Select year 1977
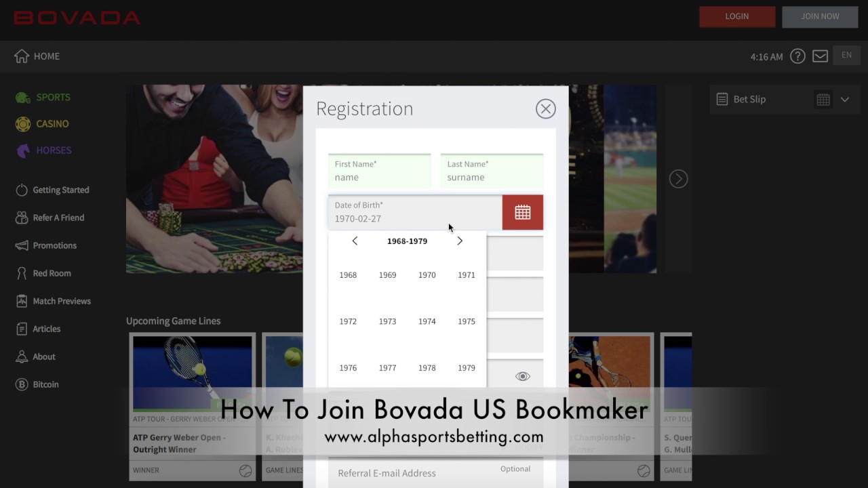This screenshot has height=488, width=868. point(387,368)
